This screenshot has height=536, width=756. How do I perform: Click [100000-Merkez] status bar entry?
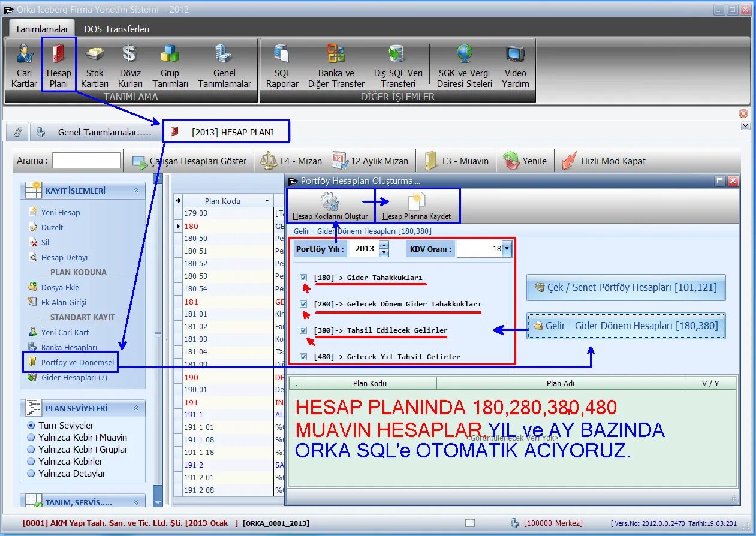coord(553,523)
